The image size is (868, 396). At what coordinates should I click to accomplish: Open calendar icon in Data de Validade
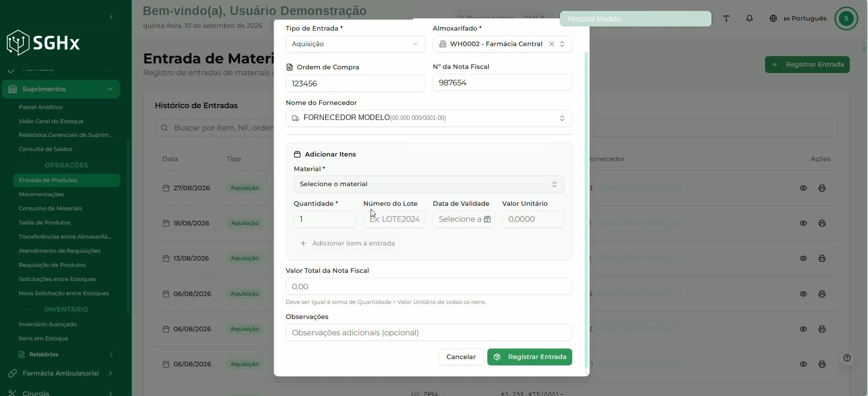487,219
